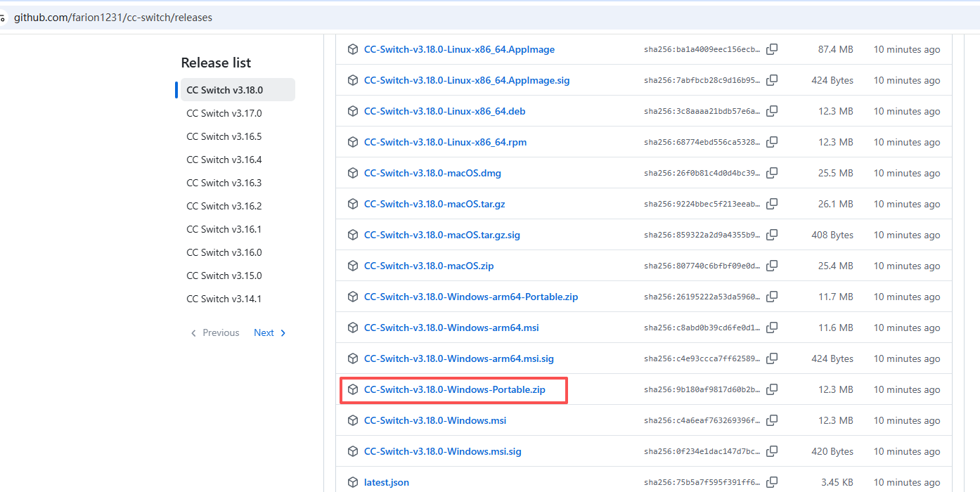The image size is (980, 492).
Task: Copy sha256 for Windows-arm64-Portable.zip file
Action: pyautogui.click(x=772, y=297)
